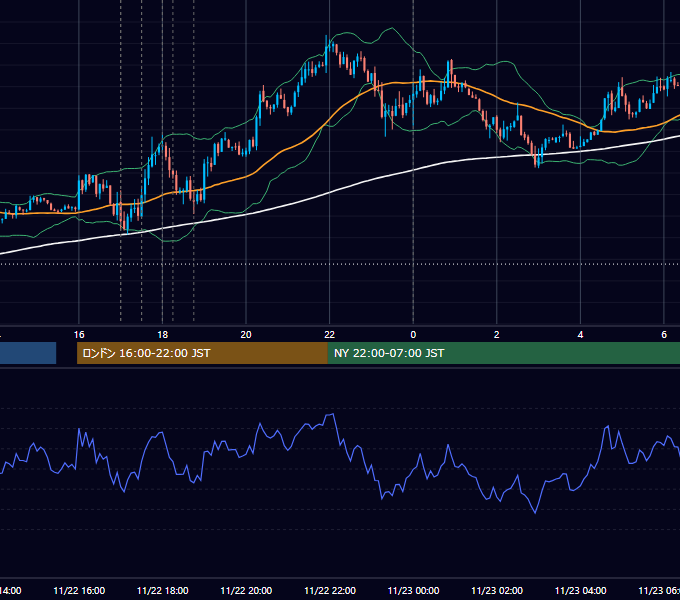680x600 pixels.
Task: Click the '20' hour label on the chart axis
Action: click(246, 335)
